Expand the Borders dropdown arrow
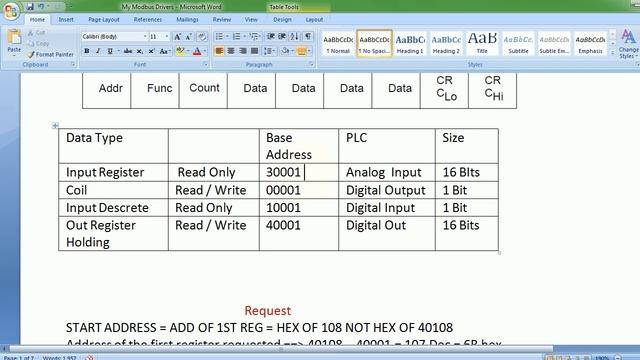Image resolution: width=640 pixels, height=360 pixels. click(x=309, y=51)
